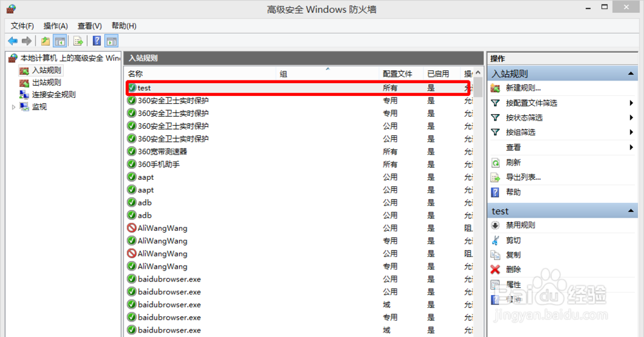Click the Cut (剪切) scissors icon
Screen dimensions: 644x337
click(x=495, y=240)
